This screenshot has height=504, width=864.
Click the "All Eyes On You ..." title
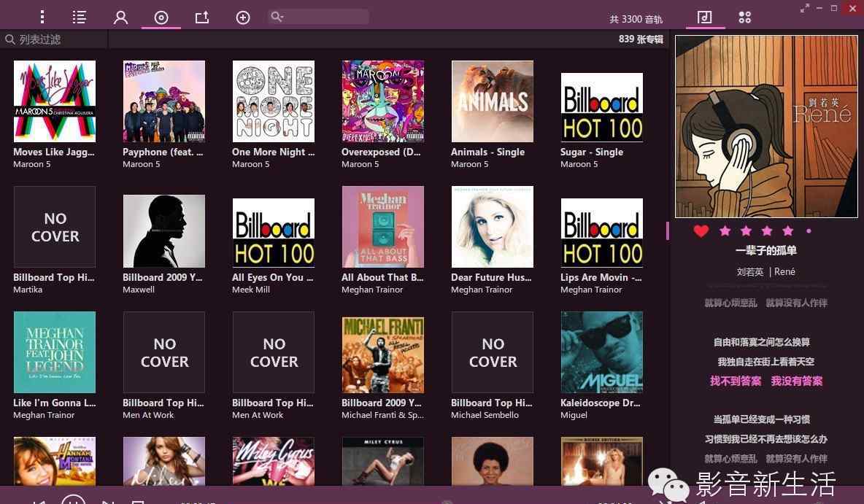coord(273,278)
